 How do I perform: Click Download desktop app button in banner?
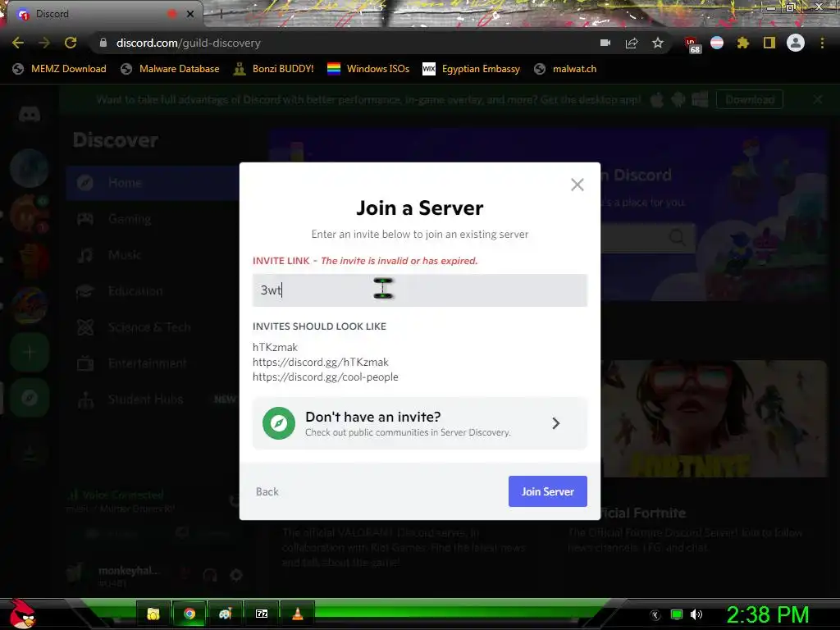pyautogui.click(x=750, y=99)
